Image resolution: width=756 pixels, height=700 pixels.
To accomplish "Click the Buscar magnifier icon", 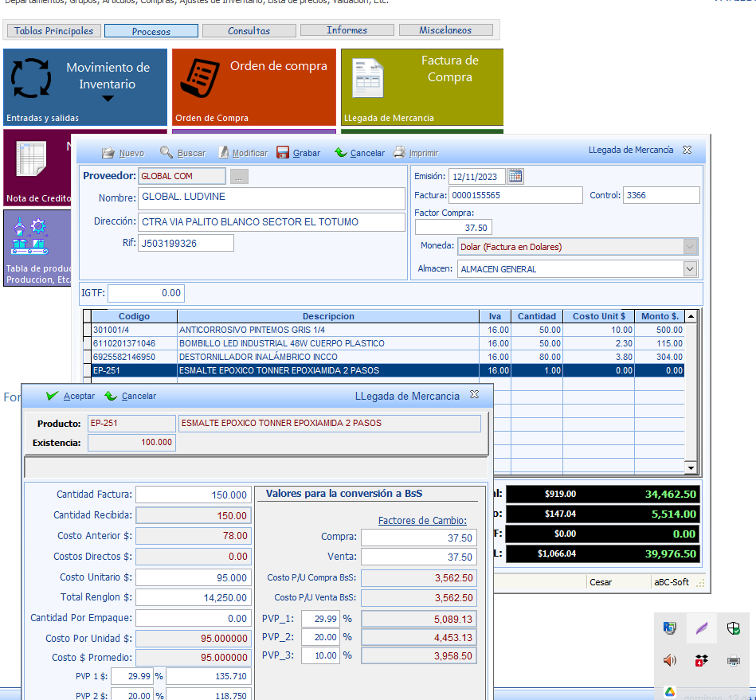I will tap(166, 152).
